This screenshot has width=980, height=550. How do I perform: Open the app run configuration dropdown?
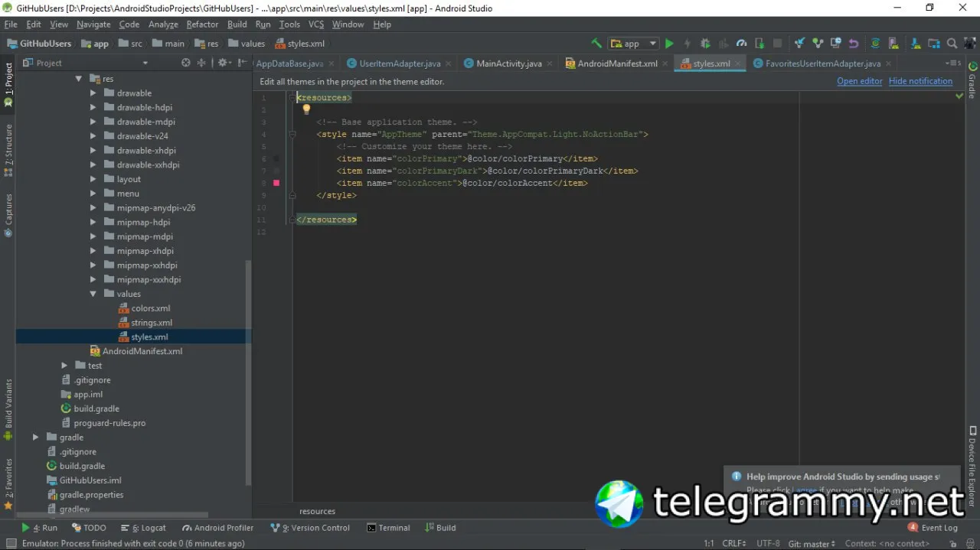pos(633,44)
